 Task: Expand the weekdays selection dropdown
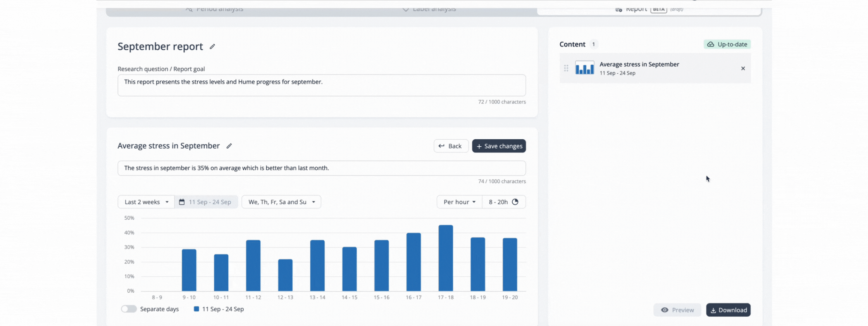pos(281,202)
